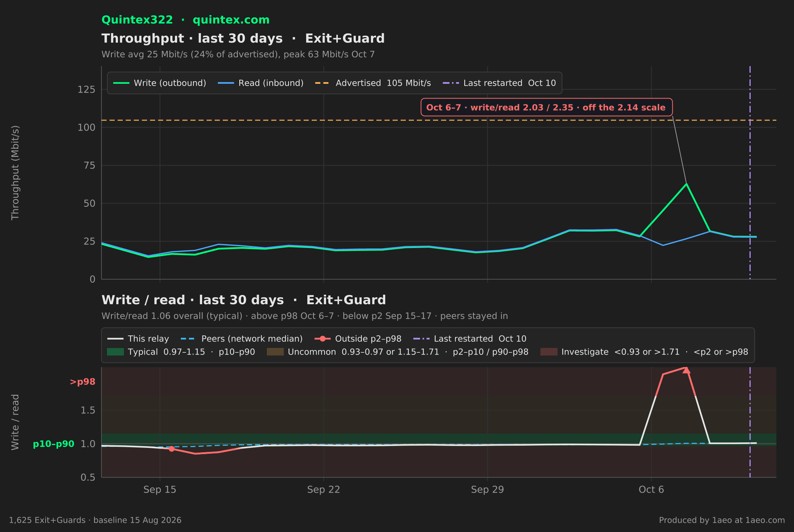
Task: Click the 125 throughput y-axis label
Action: coord(86,90)
